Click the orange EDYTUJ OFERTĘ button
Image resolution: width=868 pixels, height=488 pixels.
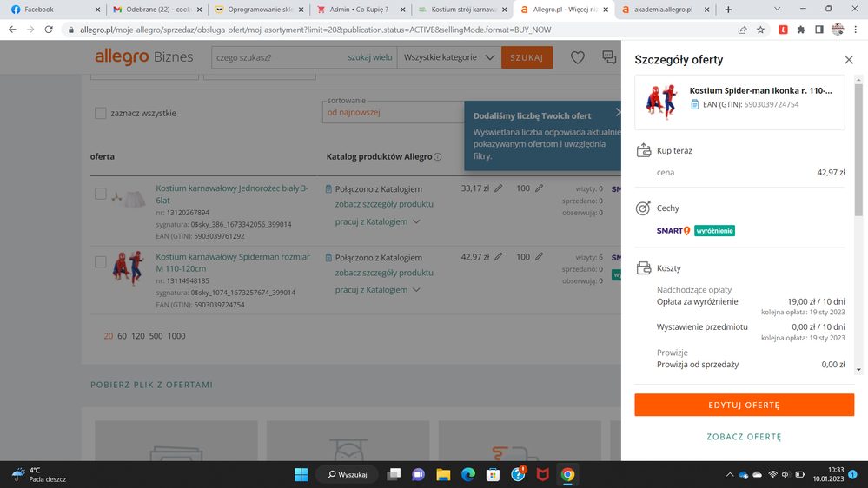click(744, 405)
